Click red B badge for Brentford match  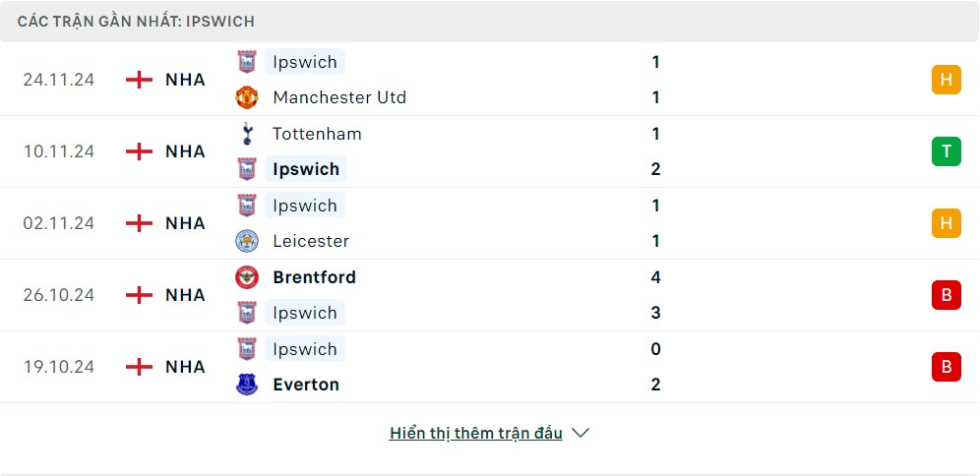tap(946, 295)
